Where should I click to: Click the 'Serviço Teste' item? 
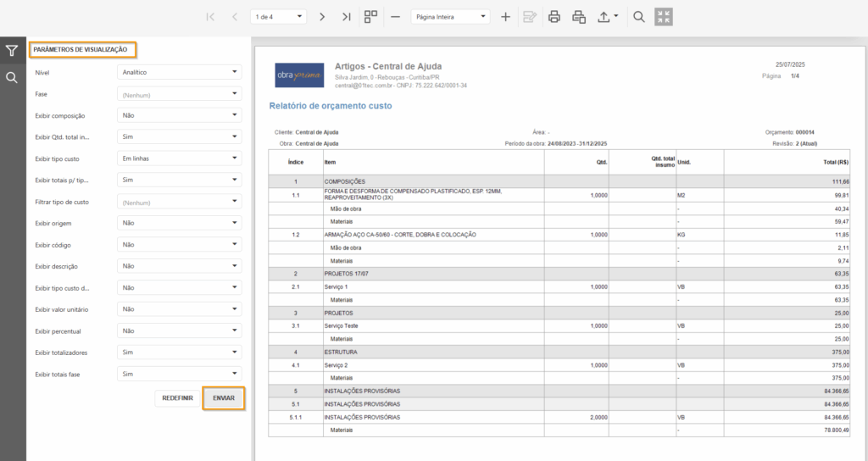click(x=341, y=326)
